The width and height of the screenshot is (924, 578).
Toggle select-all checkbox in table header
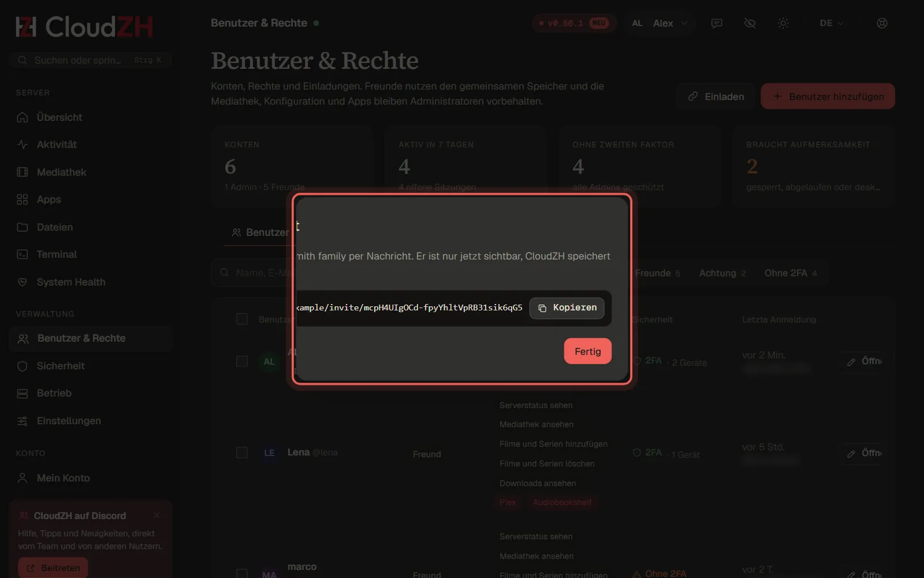click(242, 319)
